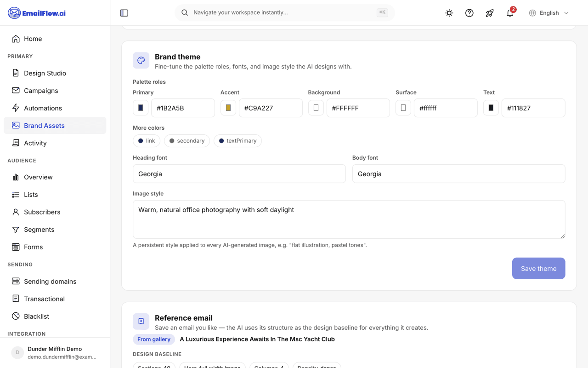
Task: Select the textPrimary color chip
Action: [x=237, y=141]
